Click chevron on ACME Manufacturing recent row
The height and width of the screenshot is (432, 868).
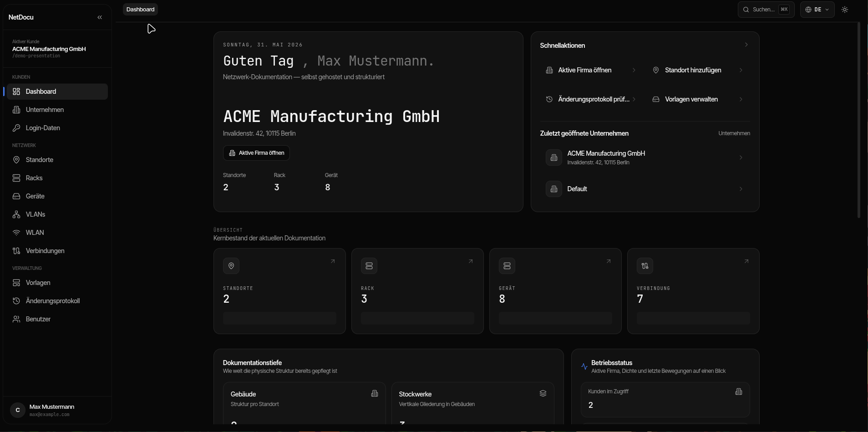pos(741,158)
